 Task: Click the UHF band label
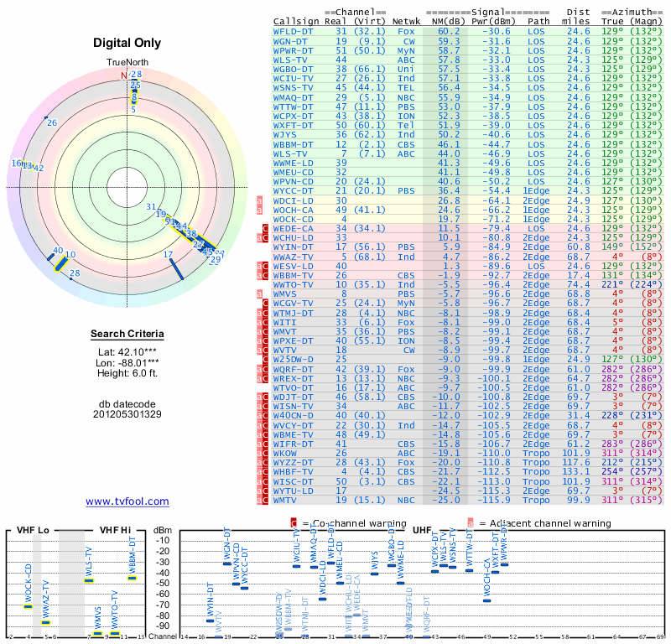[x=423, y=531]
